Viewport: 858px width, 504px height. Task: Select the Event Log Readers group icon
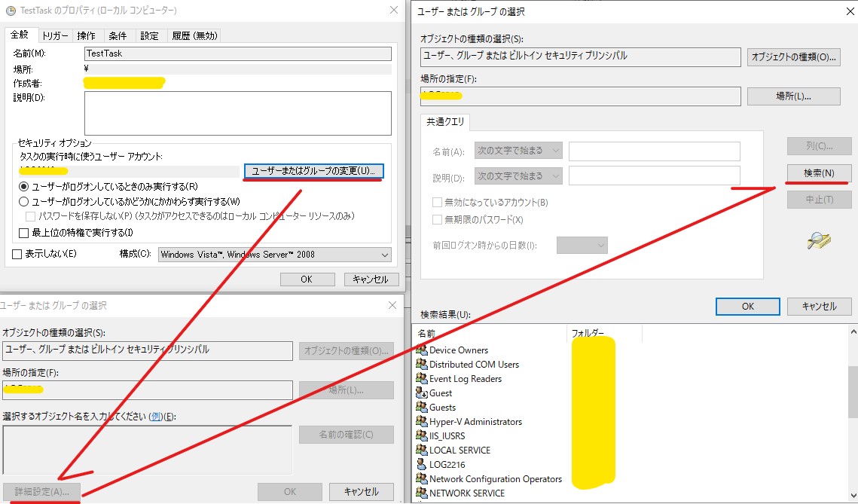[421, 377]
